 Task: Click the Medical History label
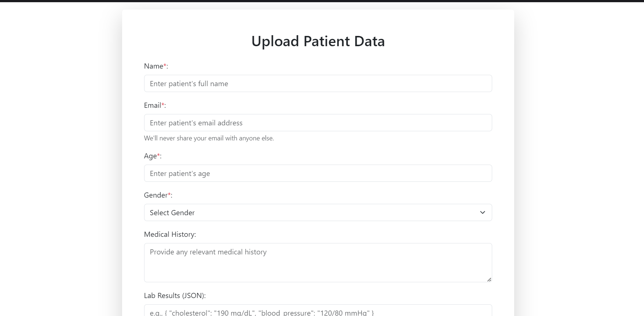[170, 234]
